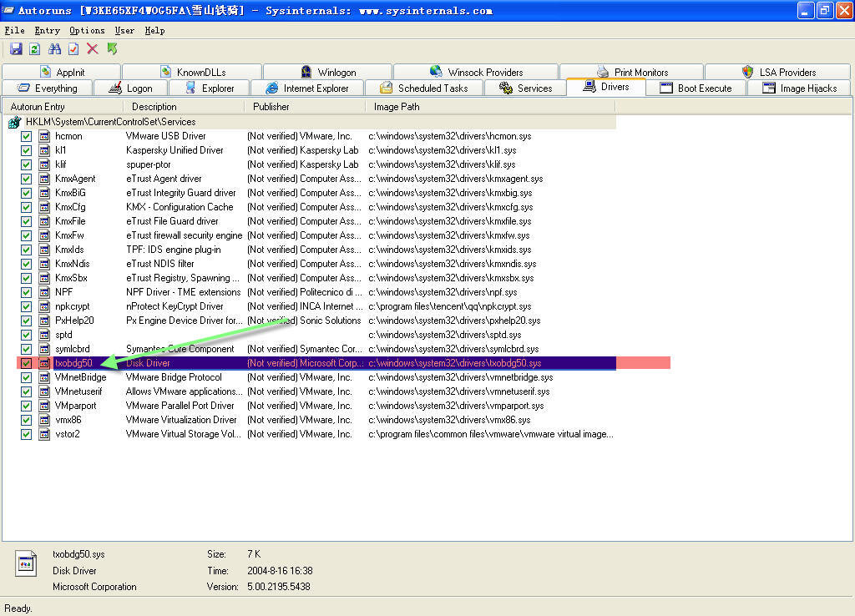Sort by Image Path column header
The width and height of the screenshot is (855, 616).
pyautogui.click(x=491, y=107)
